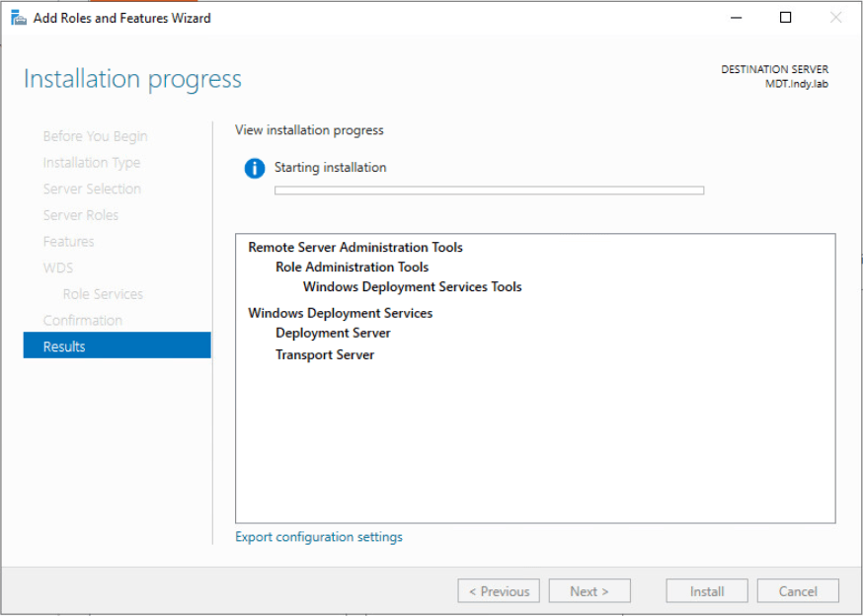Open the Before You Begin step
Viewport: 863px width, 616px height.
(95, 136)
